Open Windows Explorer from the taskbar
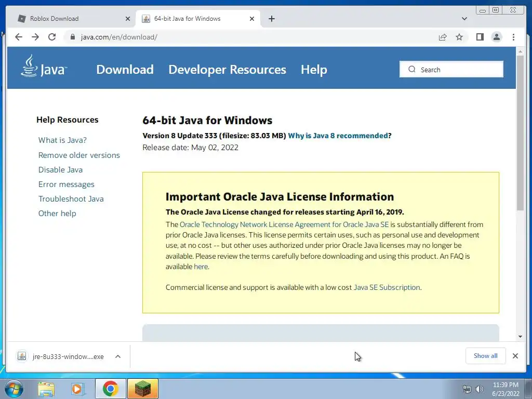 [x=46, y=389]
